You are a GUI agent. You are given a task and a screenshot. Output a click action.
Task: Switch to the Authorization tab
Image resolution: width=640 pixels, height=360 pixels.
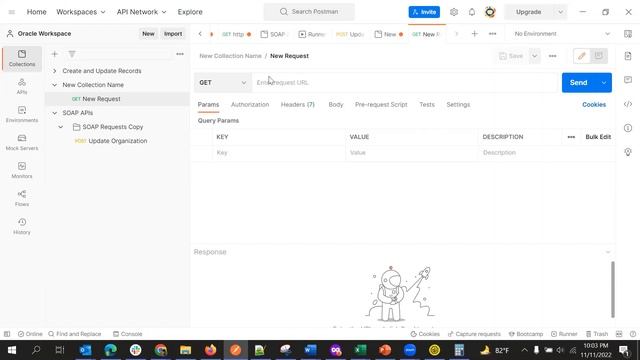click(250, 104)
